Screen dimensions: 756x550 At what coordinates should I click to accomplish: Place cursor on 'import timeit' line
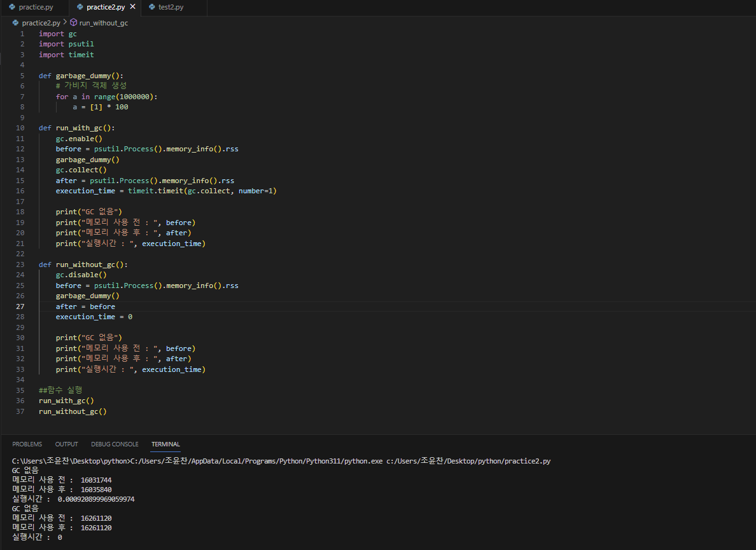(67, 55)
